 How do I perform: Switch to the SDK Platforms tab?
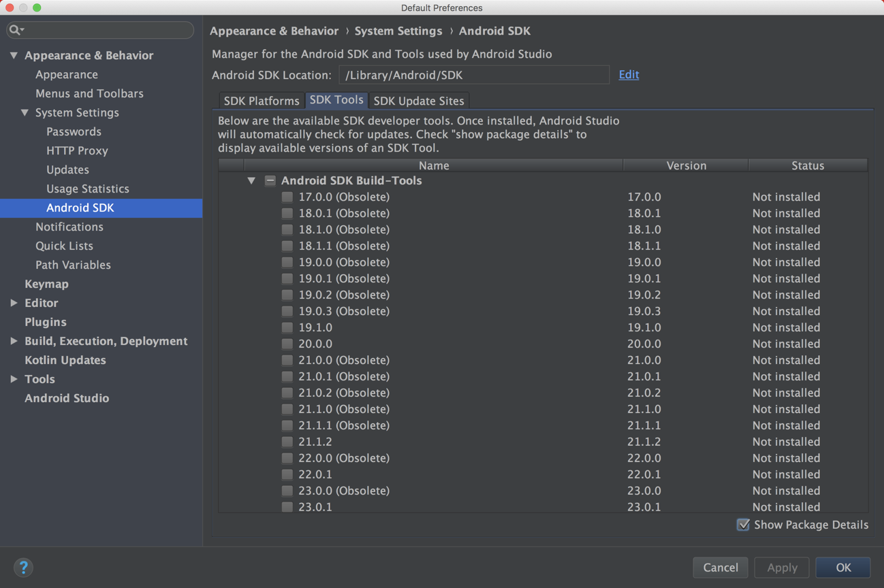click(262, 101)
